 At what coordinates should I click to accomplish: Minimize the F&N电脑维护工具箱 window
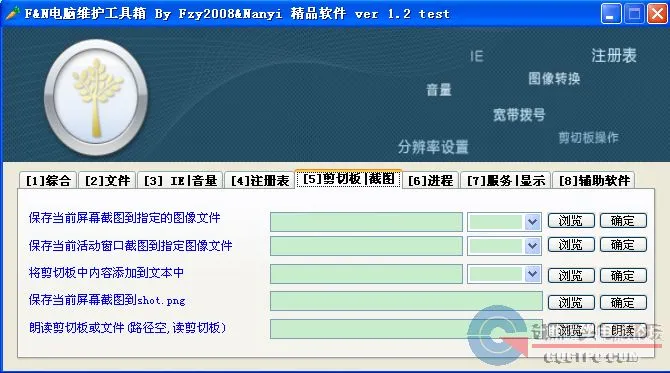(611, 14)
